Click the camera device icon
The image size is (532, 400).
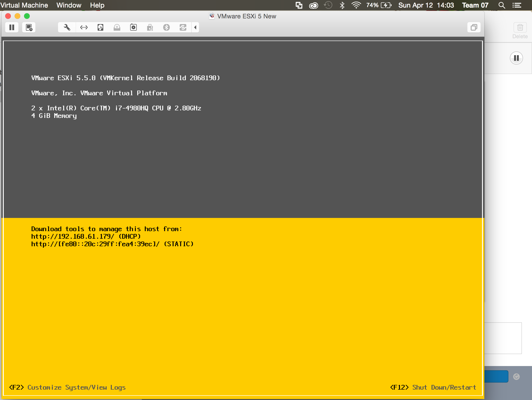133,27
